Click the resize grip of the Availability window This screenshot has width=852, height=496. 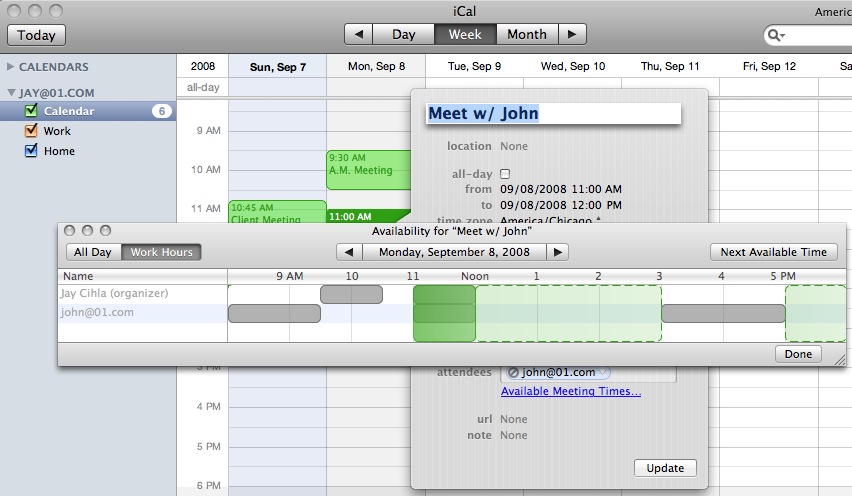(x=840, y=360)
